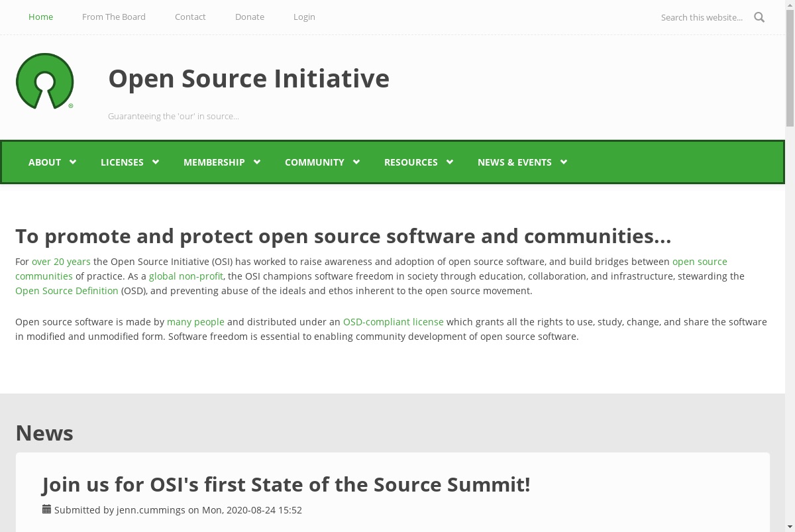This screenshot has height=532, width=795.
Task: Open the 'OSD-compliant license' link
Action: 394,322
